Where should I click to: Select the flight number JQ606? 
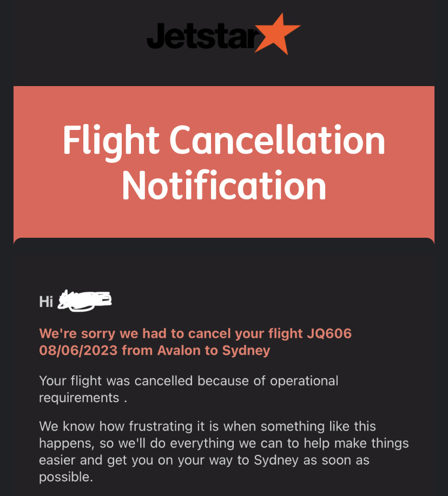coord(329,334)
